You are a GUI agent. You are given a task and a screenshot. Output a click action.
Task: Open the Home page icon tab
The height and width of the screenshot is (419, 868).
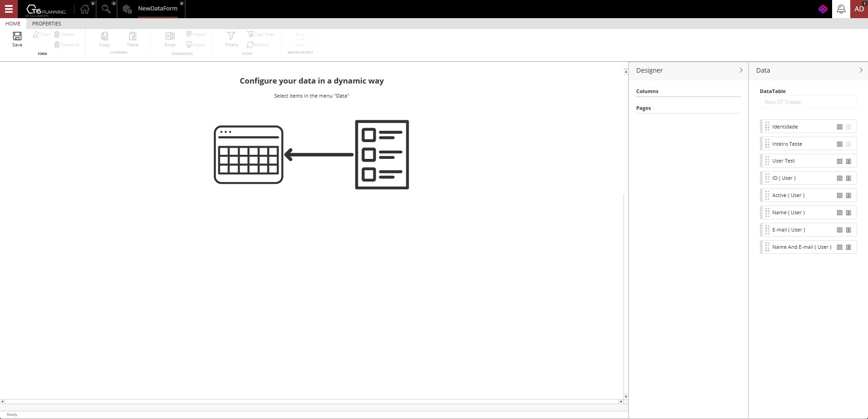click(85, 9)
